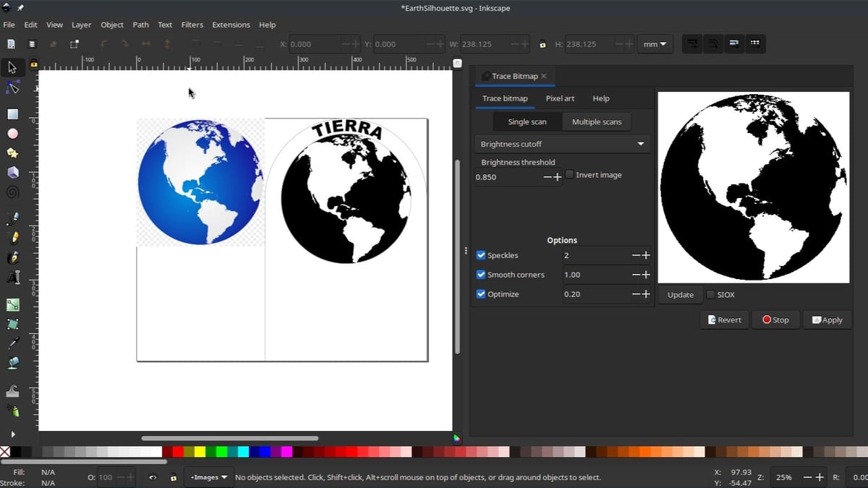Screen dimensions: 868x488
Task: Choose the Tweak tool
Action: pos(12,391)
